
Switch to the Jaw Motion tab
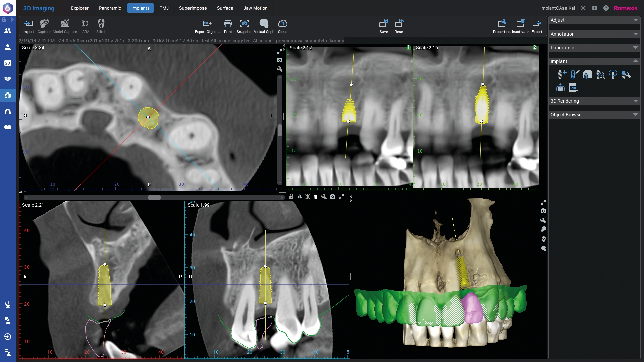click(x=255, y=8)
